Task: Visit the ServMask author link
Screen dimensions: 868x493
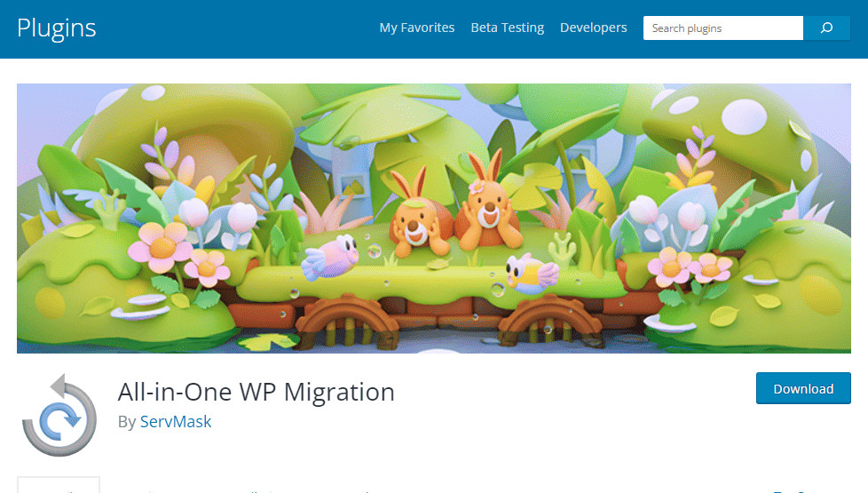Action: coord(176,422)
